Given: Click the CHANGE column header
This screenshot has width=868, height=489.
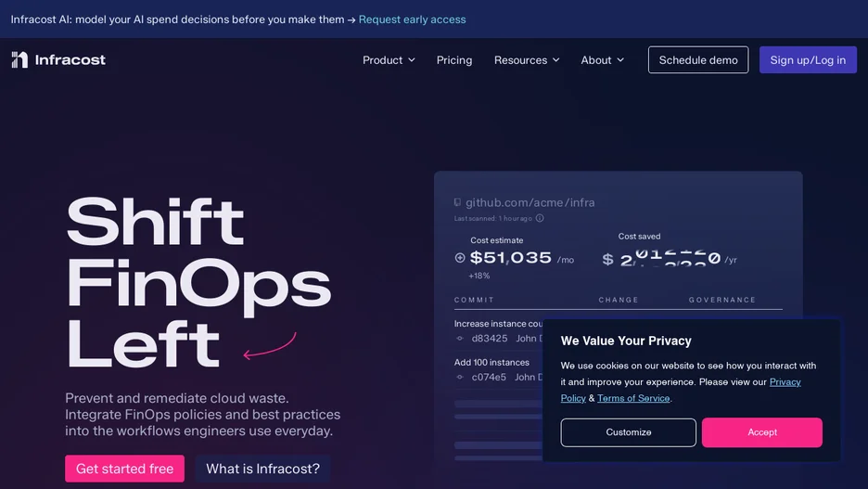Looking at the screenshot, I should pyautogui.click(x=619, y=300).
